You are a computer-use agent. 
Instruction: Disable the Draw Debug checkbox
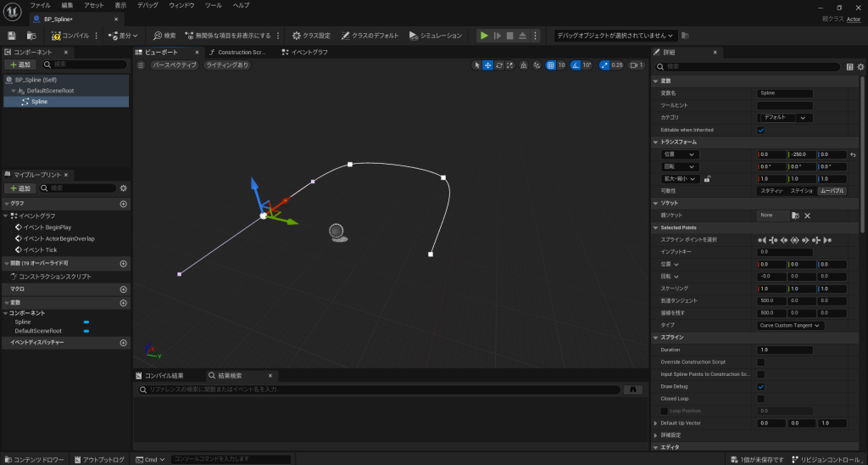pyautogui.click(x=760, y=386)
